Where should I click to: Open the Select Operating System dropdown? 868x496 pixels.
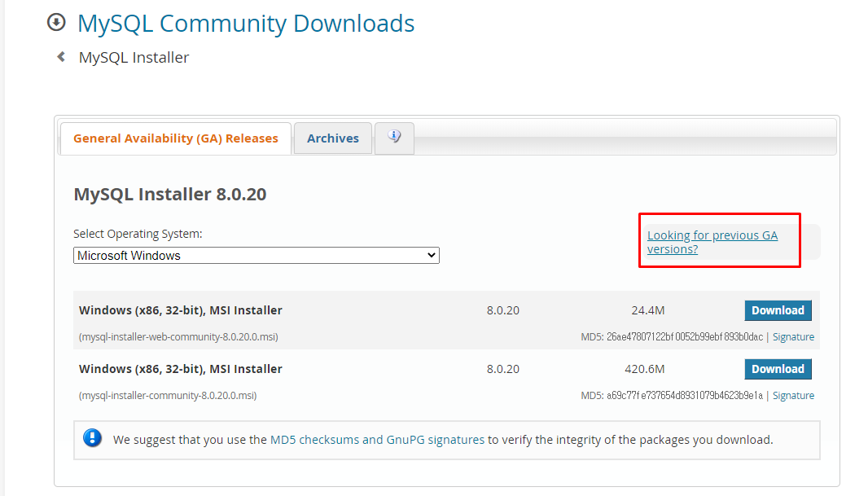coord(256,255)
